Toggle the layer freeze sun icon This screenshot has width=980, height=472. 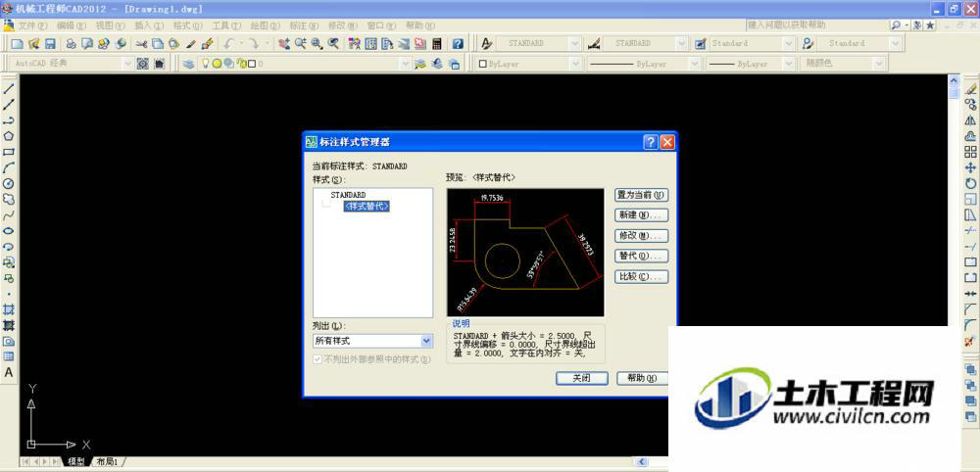coord(217,64)
